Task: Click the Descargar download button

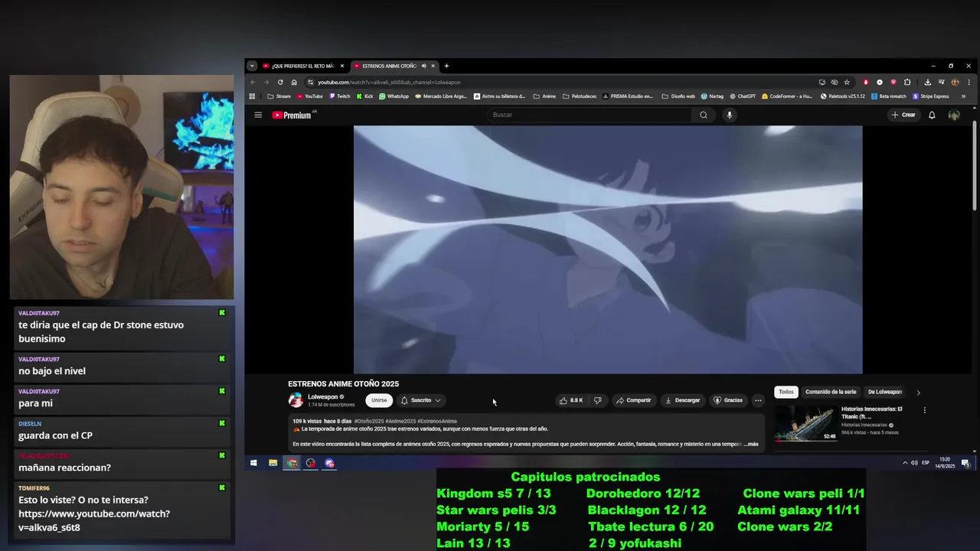Action: pos(682,400)
